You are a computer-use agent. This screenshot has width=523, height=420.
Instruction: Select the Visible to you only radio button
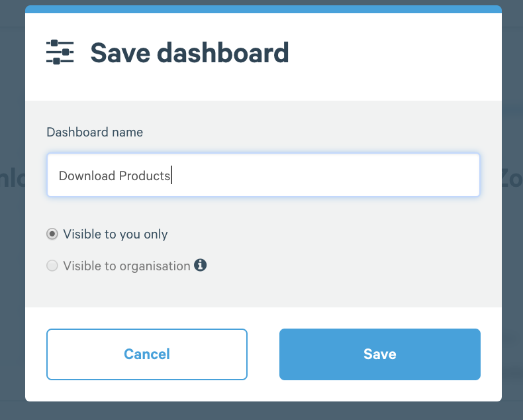(x=52, y=234)
